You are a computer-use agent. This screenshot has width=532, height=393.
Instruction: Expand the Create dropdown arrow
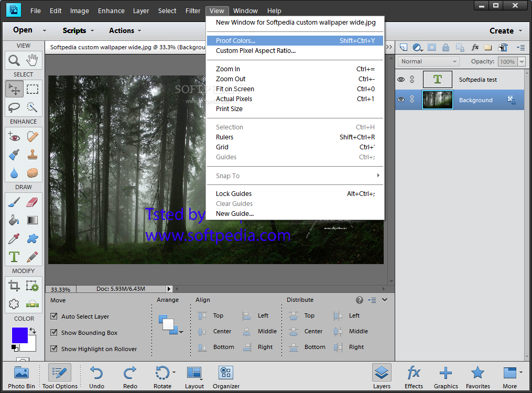520,30
